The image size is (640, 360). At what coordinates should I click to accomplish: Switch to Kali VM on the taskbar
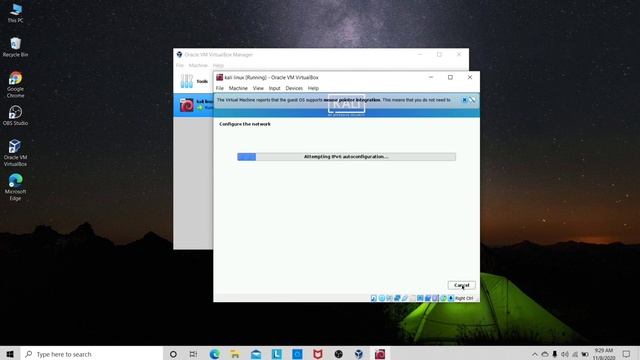click(380, 354)
